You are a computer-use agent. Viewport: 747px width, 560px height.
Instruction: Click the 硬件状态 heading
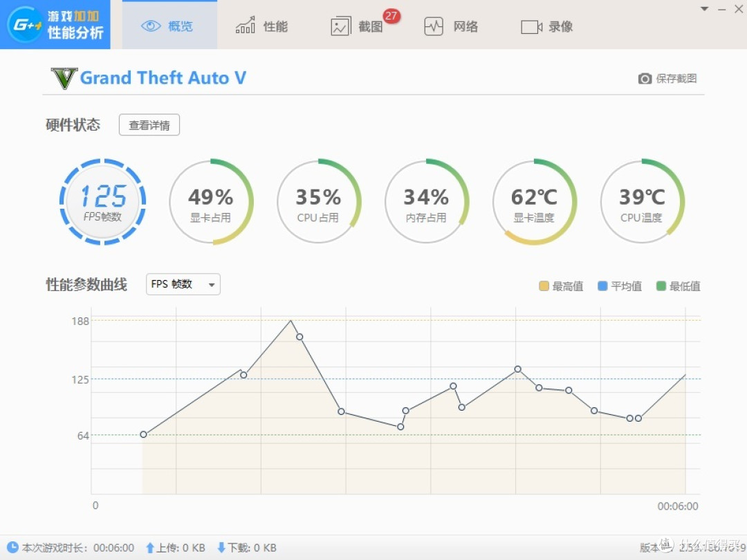coord(73,124)
